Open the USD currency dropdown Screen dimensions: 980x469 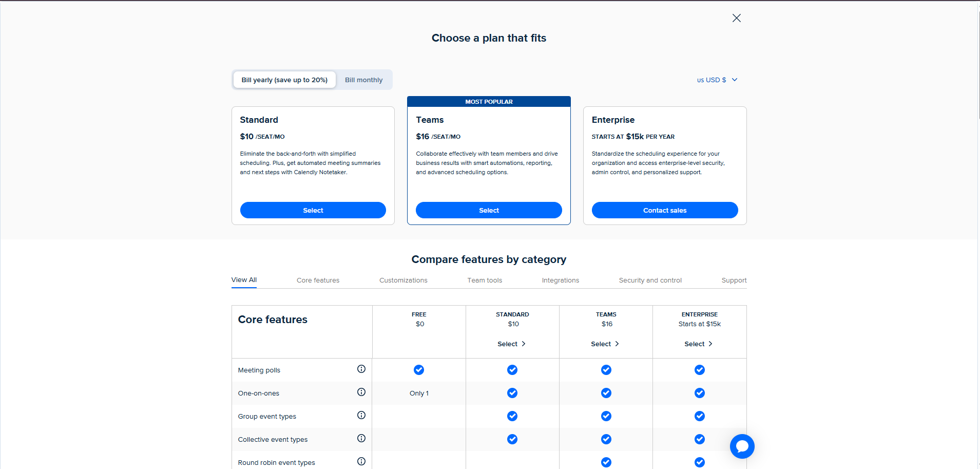(717, 80)
